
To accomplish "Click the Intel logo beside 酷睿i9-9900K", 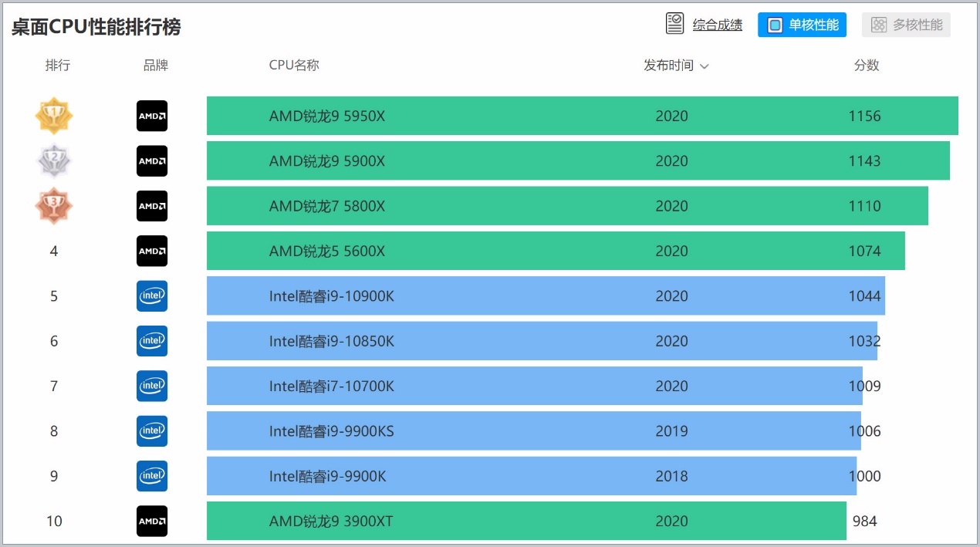I will click(x=151, y=476).
